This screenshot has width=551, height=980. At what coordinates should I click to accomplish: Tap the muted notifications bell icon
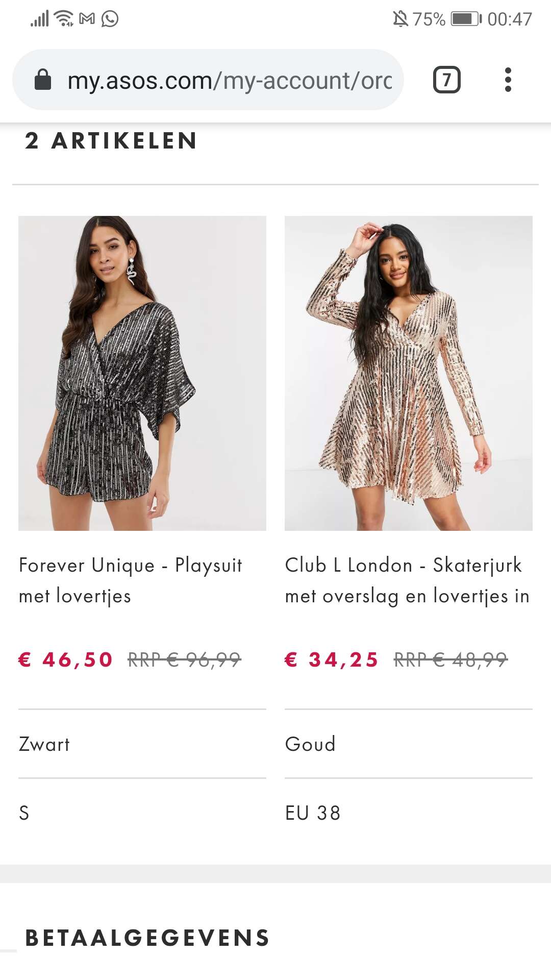(400, 19)
